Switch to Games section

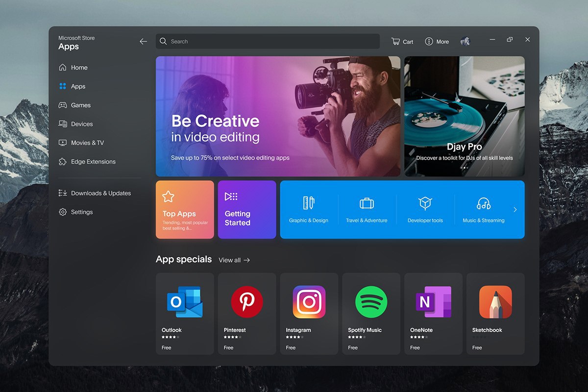(81, 105)
